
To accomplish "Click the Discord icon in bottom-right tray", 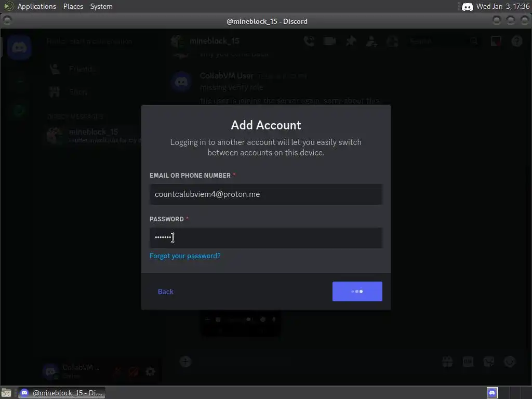I will 492,393.
